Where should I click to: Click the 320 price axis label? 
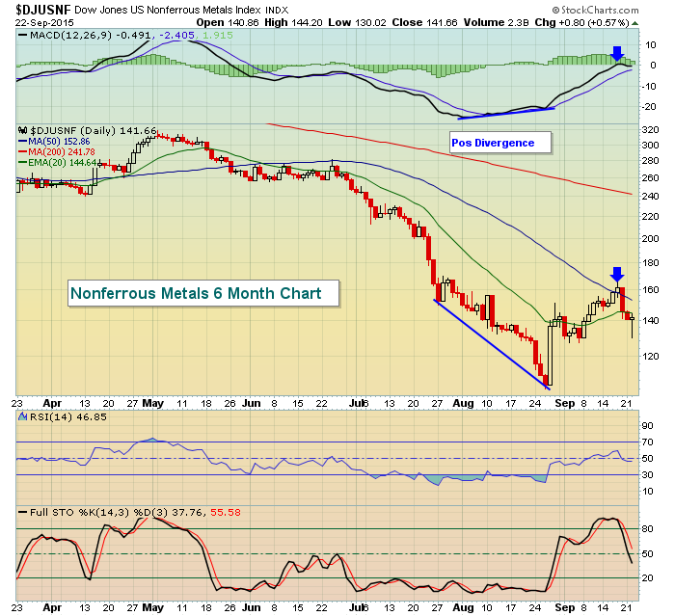pyautogui.click(x=651, y=130)
